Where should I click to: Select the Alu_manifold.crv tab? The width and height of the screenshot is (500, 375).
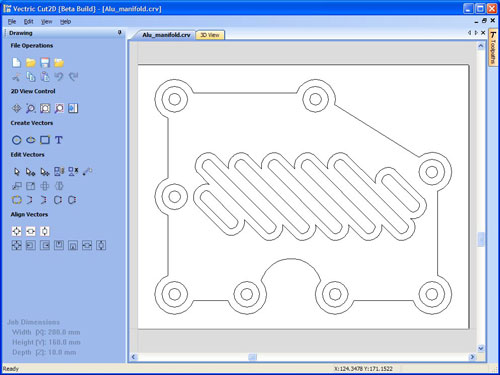pyautogui.click(x=166, y=35)
